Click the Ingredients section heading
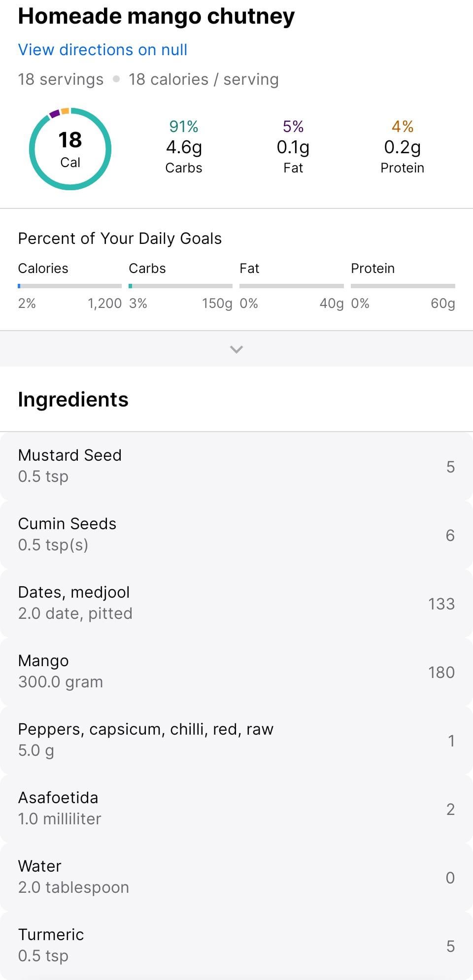 (73, 400)
